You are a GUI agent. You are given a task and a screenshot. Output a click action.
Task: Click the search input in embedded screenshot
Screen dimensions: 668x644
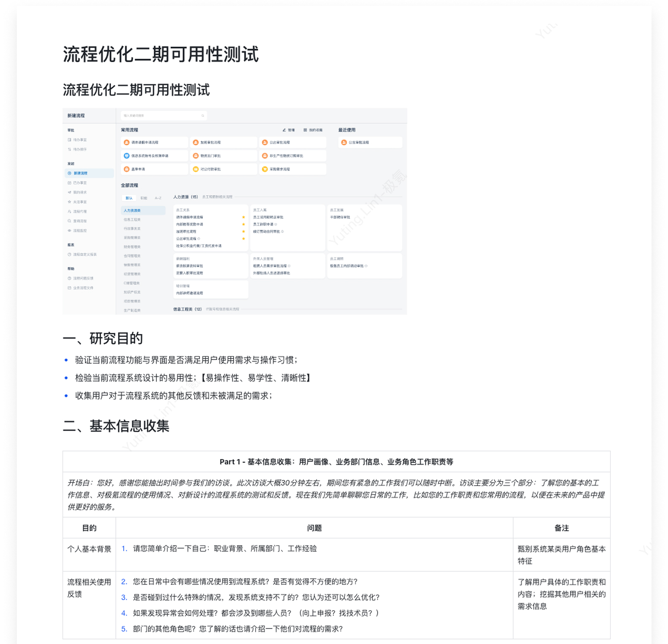coord(164,115)
